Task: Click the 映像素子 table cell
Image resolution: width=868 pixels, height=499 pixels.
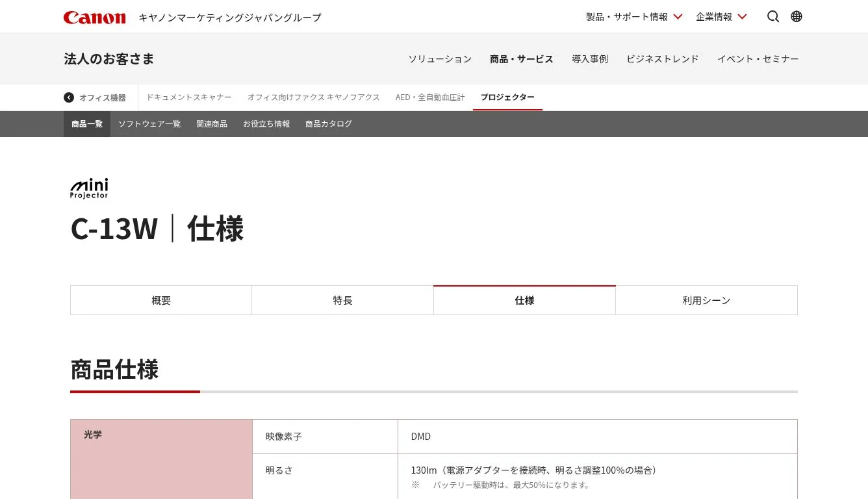Action: pos(325,437)
